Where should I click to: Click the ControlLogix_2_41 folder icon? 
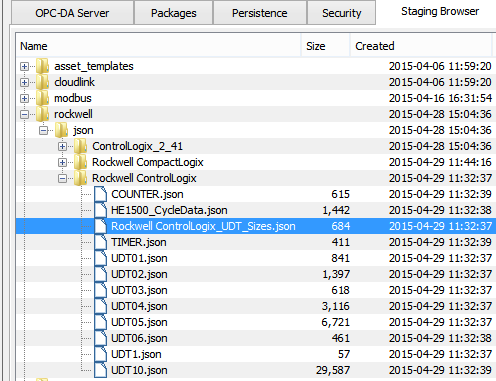click(81, 146)
